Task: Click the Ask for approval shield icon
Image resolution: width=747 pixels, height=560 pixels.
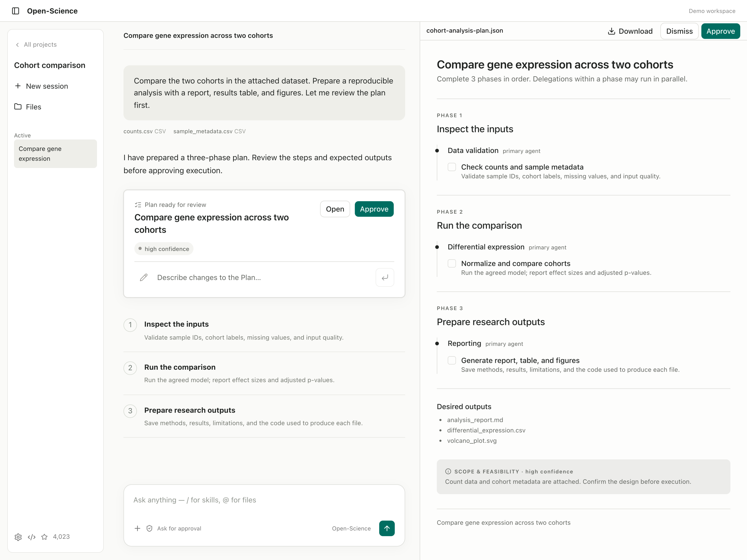Action: (x=149, y=528)
